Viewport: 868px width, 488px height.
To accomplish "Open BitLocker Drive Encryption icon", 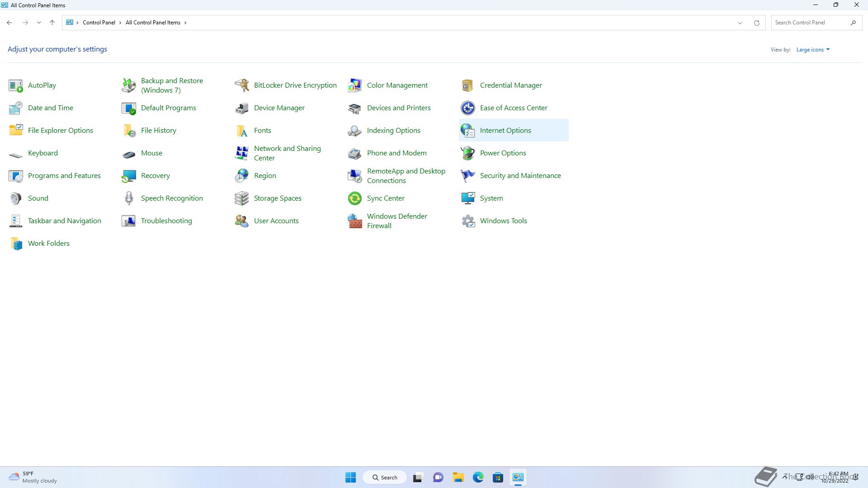I will point(242,85).
